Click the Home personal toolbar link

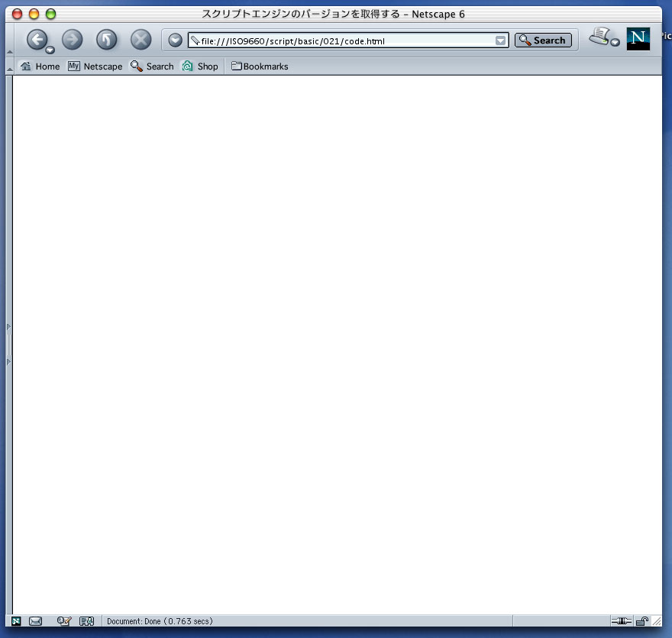point(40,66)
